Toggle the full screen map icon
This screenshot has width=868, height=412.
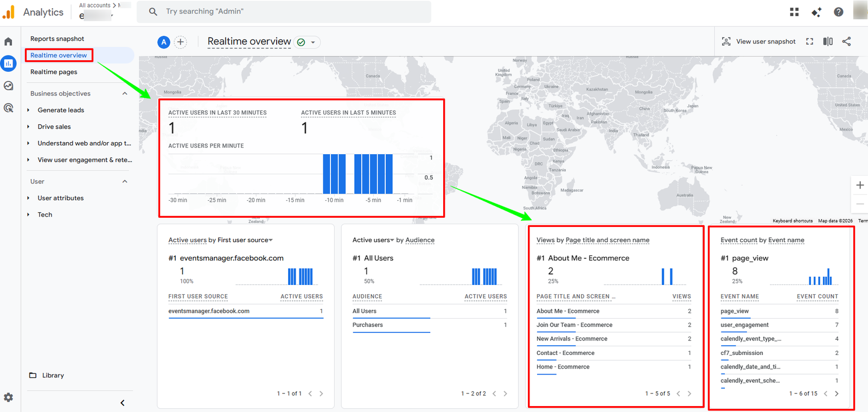click(x=809, y=41)
